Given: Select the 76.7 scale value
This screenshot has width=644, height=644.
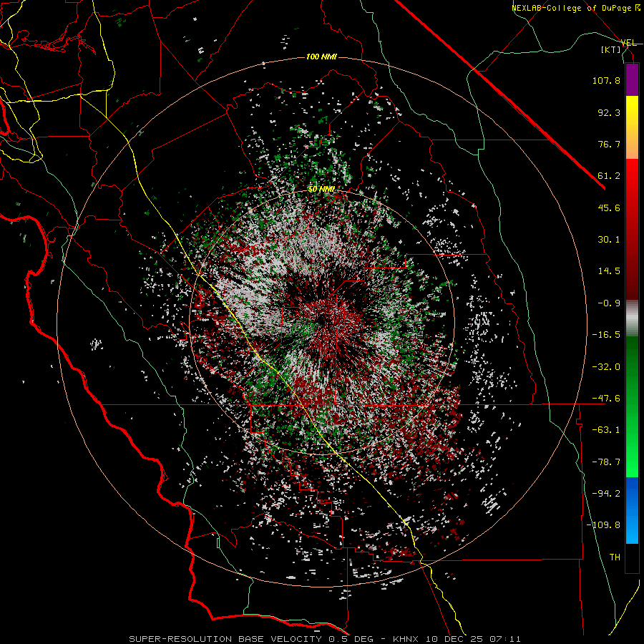Looking at the screenshot, I should pos(609,144).
